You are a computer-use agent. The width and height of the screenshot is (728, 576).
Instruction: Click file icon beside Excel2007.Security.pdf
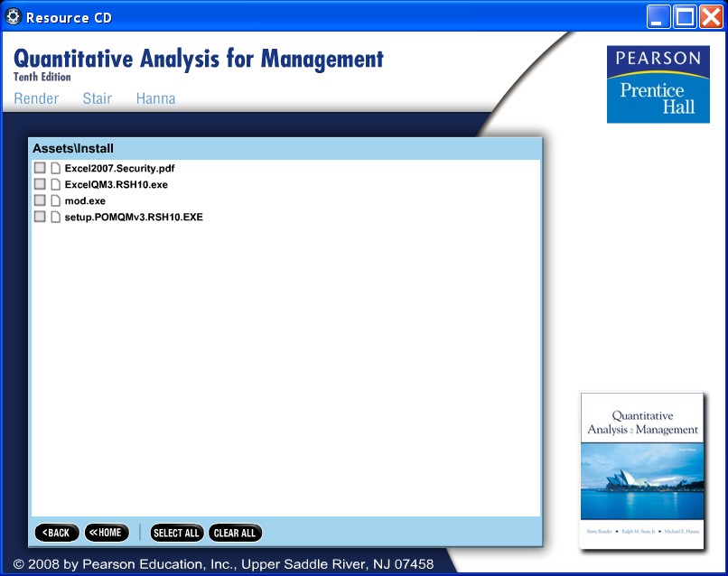[55, 168]
